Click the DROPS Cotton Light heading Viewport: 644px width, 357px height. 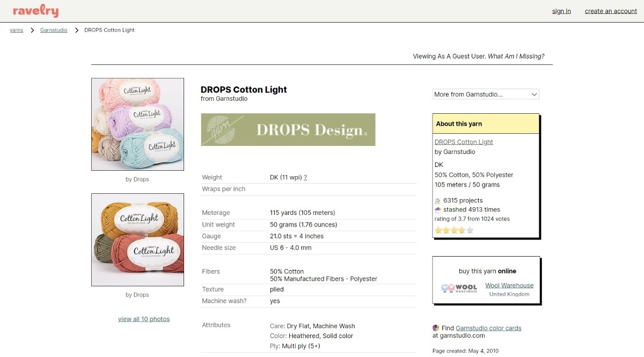[244, 90]
